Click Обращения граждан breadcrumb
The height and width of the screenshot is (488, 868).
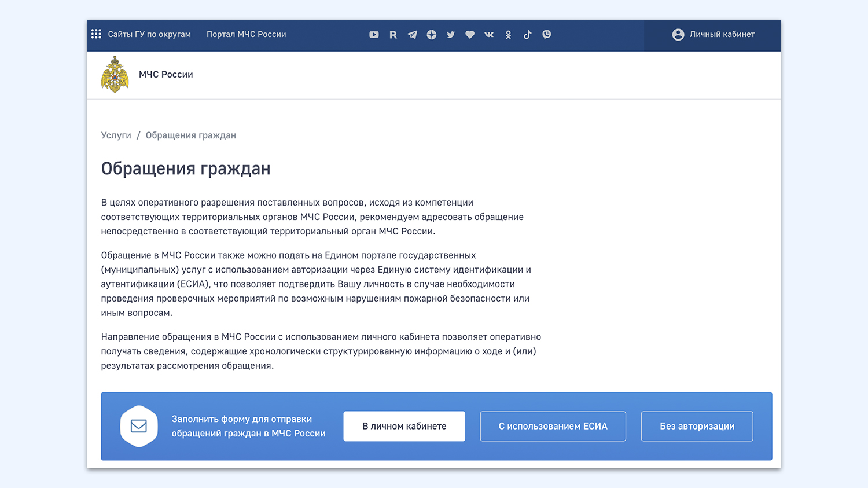tap(191, 135)
